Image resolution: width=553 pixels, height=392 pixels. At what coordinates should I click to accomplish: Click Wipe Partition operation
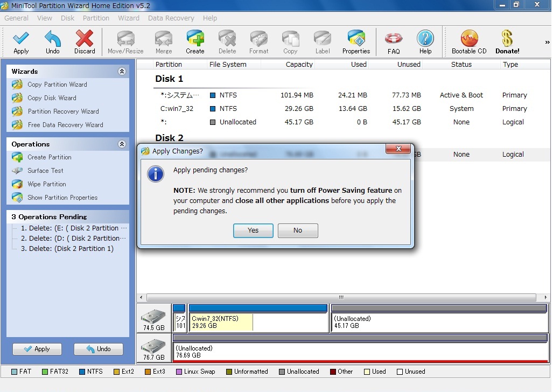46,184
